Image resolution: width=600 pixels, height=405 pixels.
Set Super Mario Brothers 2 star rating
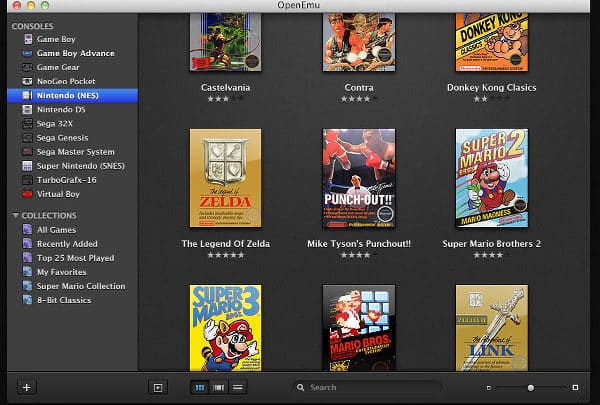point(492,255)
